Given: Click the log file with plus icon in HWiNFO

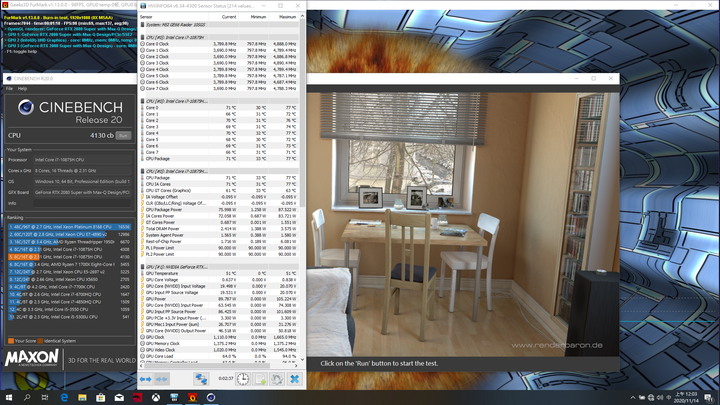Looking at the screenshot, I should [260, 379].
